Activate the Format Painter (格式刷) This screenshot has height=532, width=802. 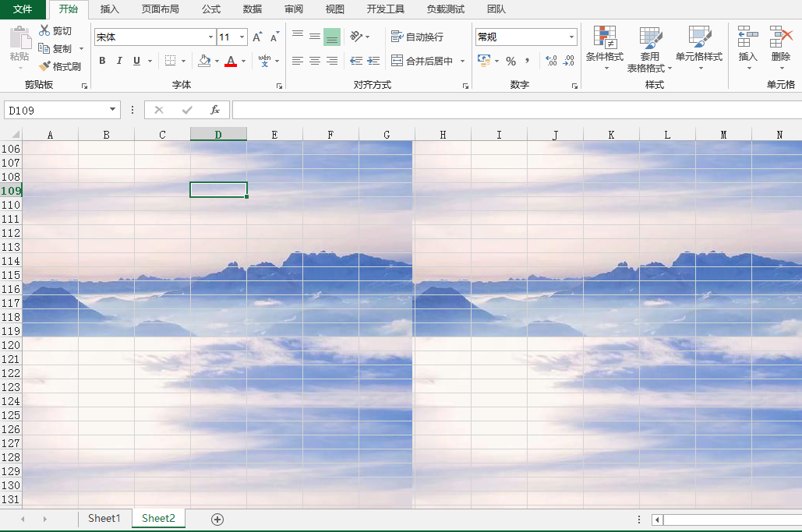point(59,66)
